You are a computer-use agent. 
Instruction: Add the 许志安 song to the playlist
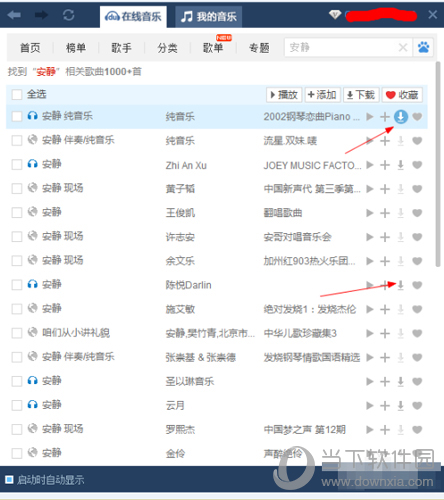tap(385, 237)
